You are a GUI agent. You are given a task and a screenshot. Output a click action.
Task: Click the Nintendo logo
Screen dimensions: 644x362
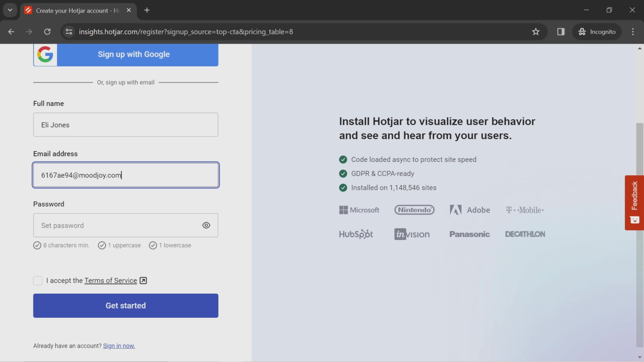415,210
